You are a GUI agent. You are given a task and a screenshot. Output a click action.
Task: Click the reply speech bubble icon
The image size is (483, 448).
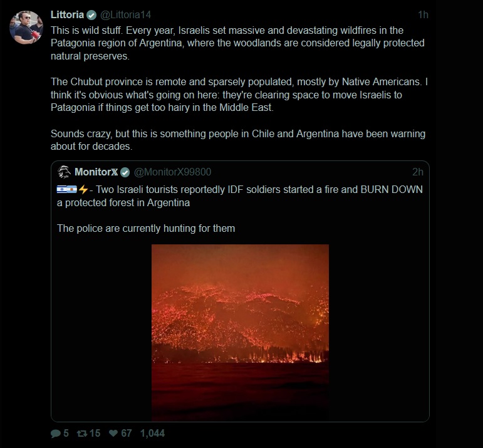[x=55, y=434]
